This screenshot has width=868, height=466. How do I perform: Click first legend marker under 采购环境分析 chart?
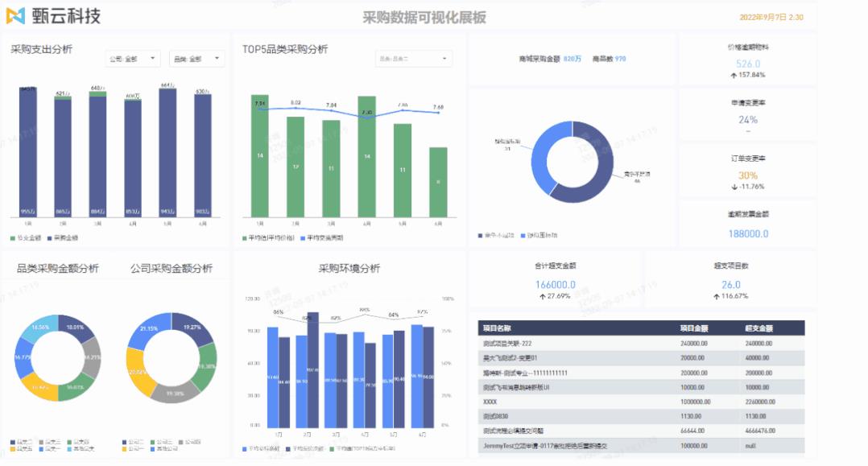(245, 448)
